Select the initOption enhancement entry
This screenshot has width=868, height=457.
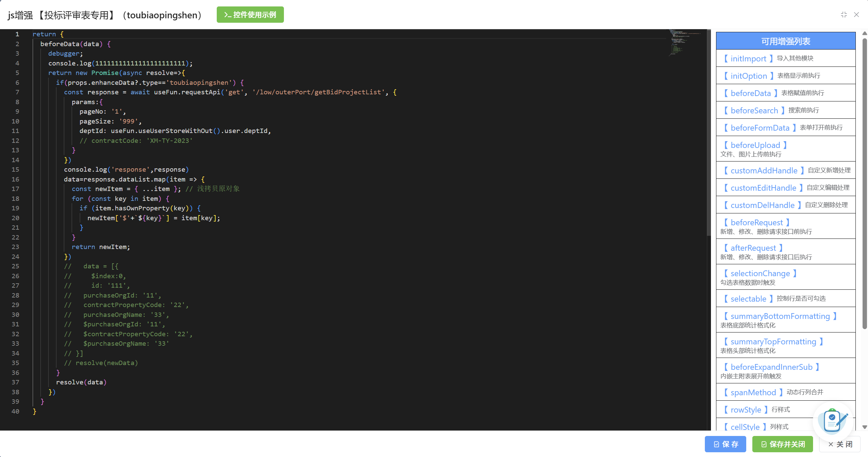748,76
